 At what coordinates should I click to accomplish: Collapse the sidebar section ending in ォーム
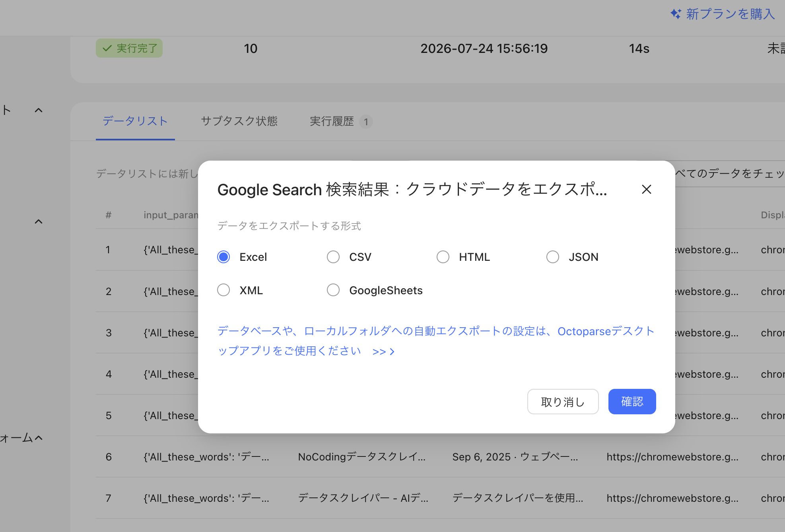point(39,438)
